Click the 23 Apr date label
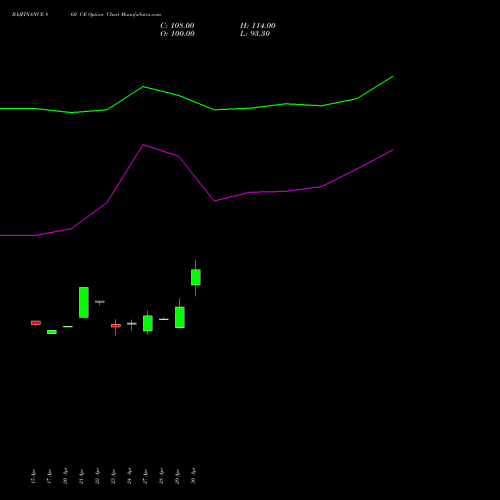Screen dimensions: 500x500 point(113,476)
